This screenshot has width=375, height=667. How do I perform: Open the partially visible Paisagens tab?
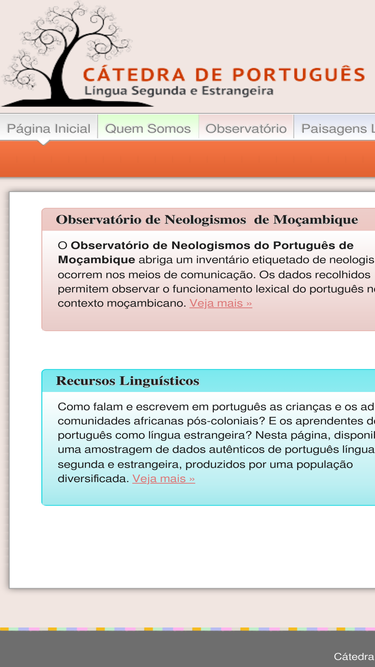coord(335,128)
